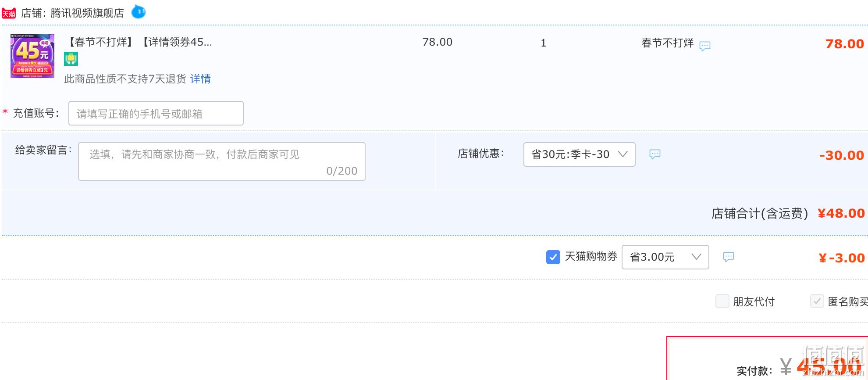Click the Tmall logo icon beside store name
This screenshot has width=868, height=380.
(x=9, y=13)
